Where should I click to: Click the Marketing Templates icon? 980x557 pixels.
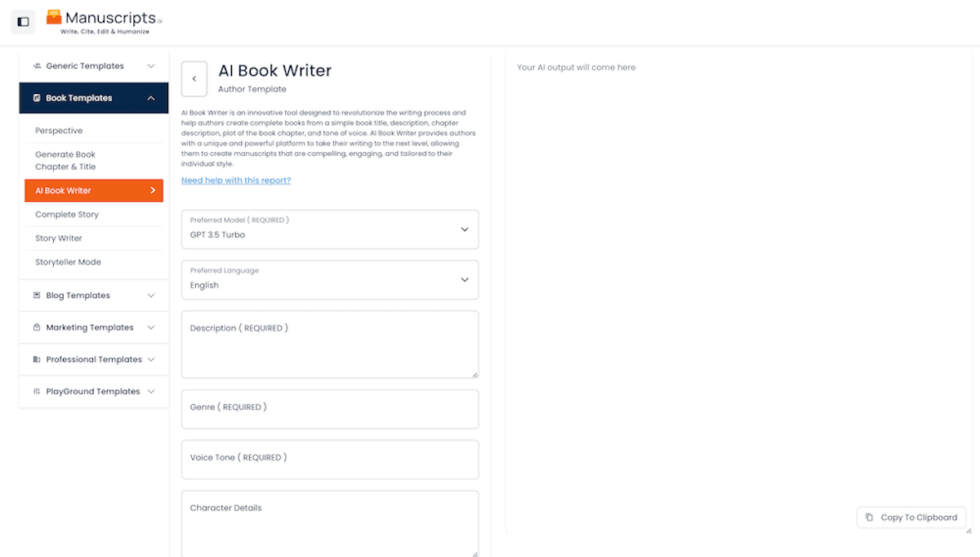pyautogui.click(x=37, y=328)
